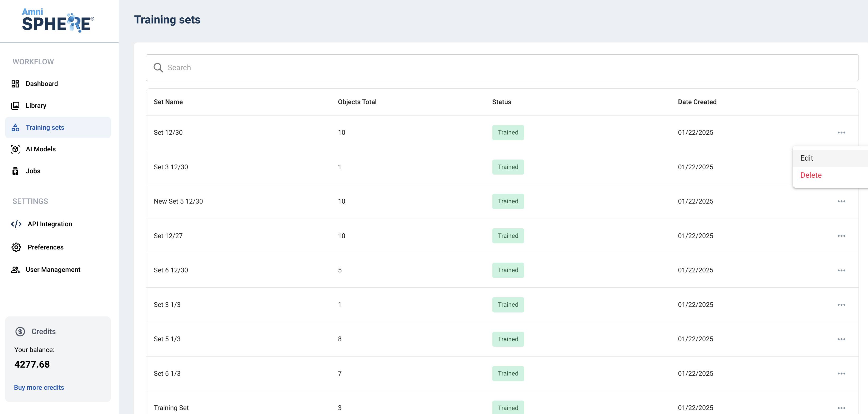Click the search magnifier icon

click(x=158, y=68)
